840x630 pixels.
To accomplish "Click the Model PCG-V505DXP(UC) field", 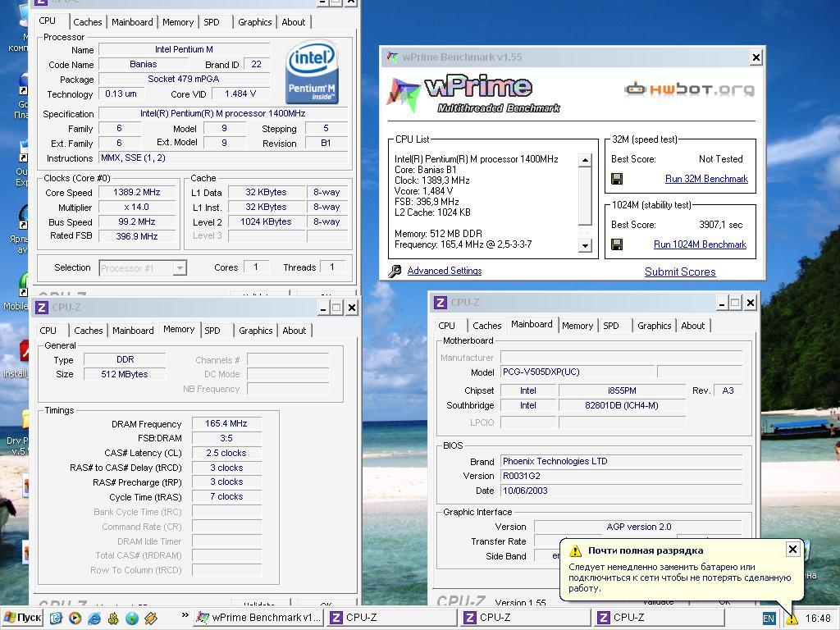I will [577, 372].
